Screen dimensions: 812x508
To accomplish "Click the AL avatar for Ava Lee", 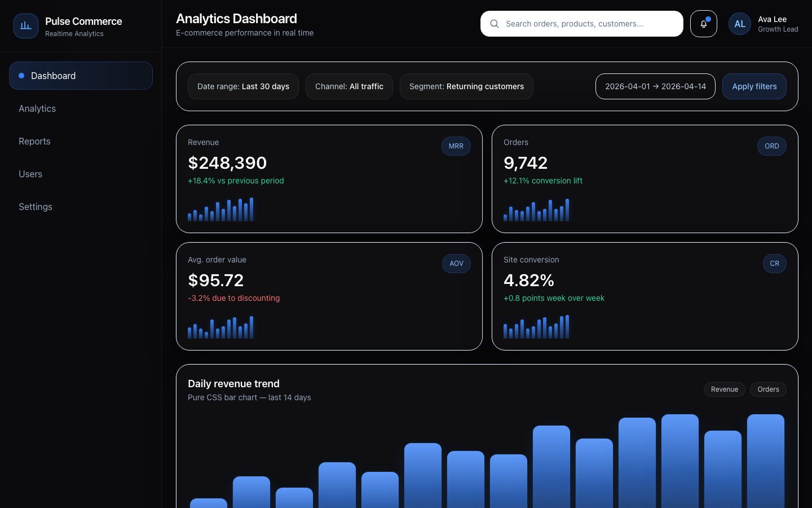I will (x=740, y=24).
